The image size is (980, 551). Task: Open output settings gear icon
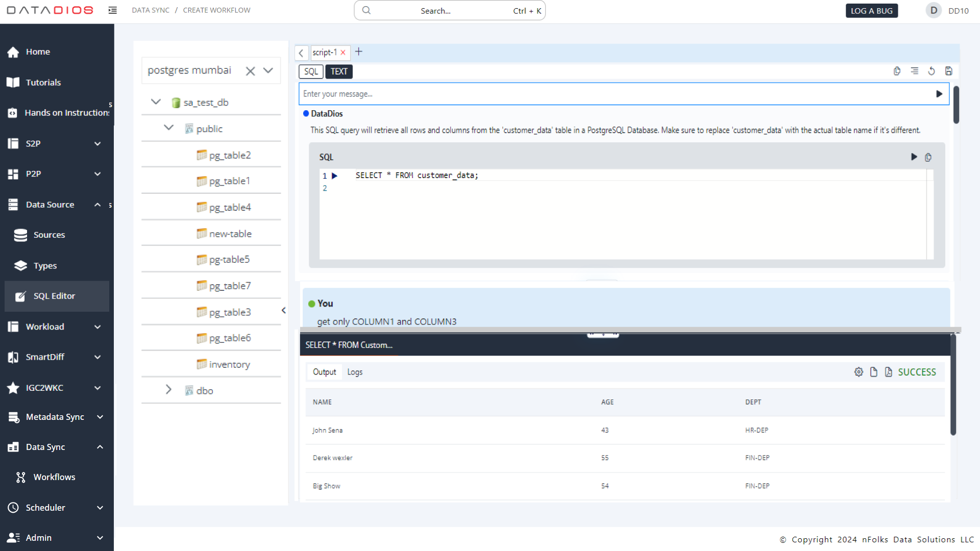859,372
